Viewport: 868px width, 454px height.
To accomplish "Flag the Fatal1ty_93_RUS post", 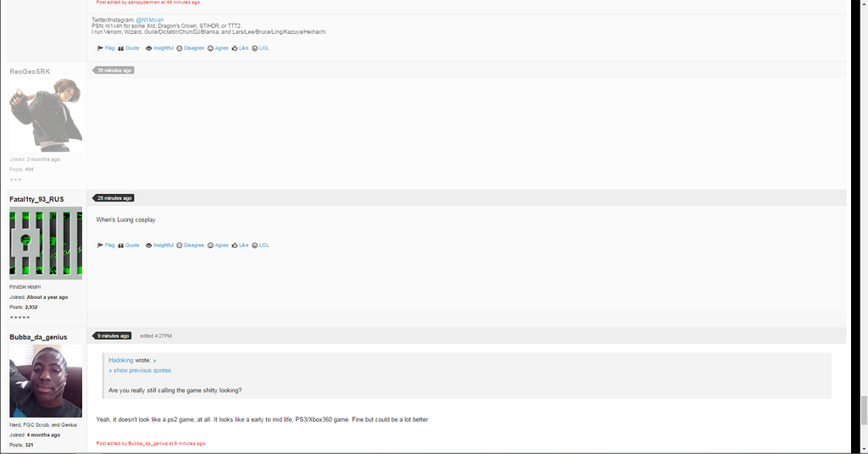I will [106, 245].
